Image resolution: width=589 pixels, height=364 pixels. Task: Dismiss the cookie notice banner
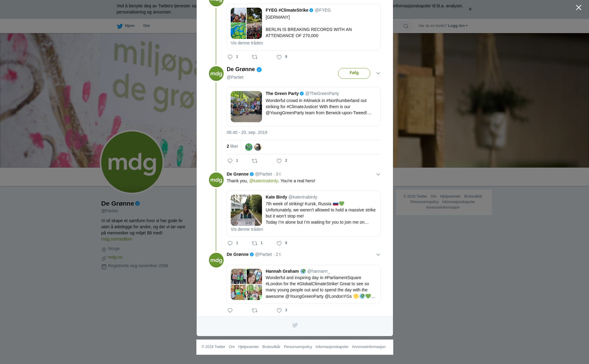coord(470,9)
